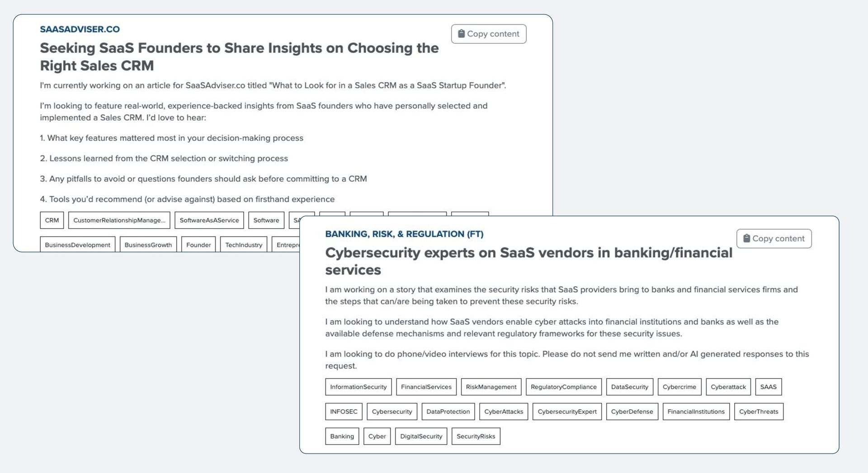Select the CybersecurityExpert tag
This screenshot has height=473, width=868.
point(567,412)
